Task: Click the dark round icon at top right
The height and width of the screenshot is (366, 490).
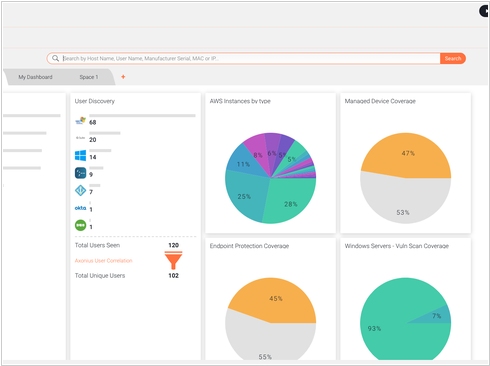Action: pos(484,11)
